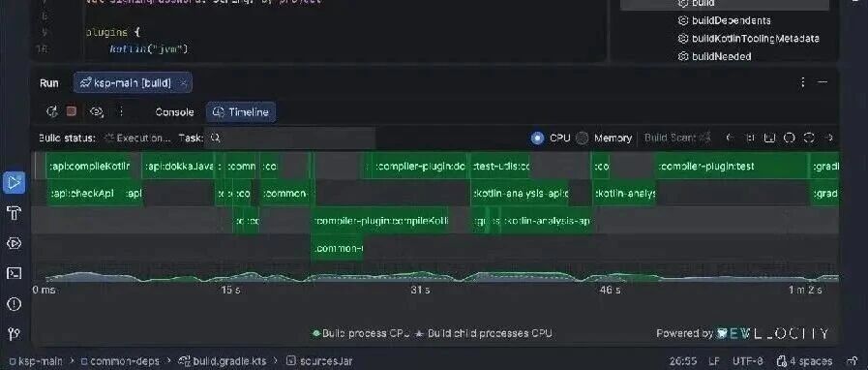
Task: Open the Terminal tool window
Action: click(14, 273)
